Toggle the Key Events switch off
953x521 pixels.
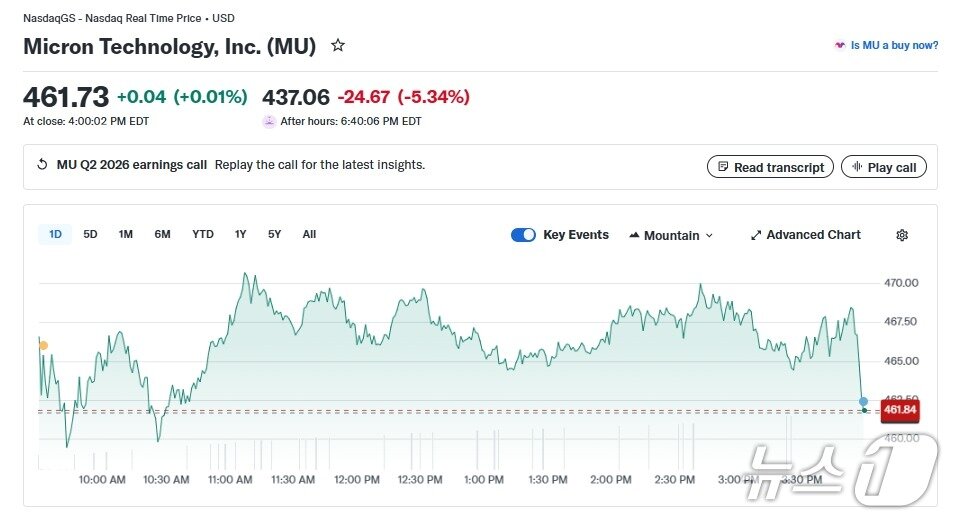click(523, 235)
